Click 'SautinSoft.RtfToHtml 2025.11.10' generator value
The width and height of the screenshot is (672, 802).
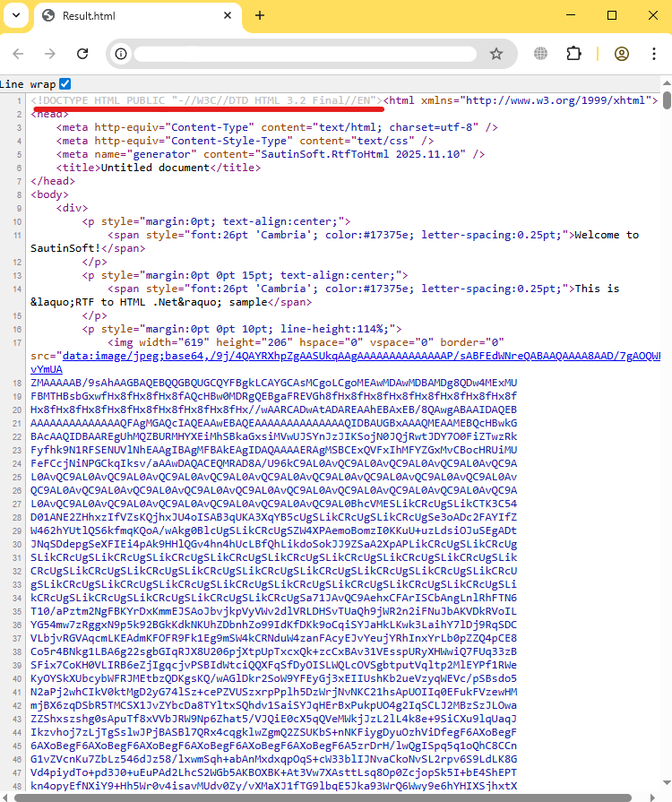(x=363, y=154)
